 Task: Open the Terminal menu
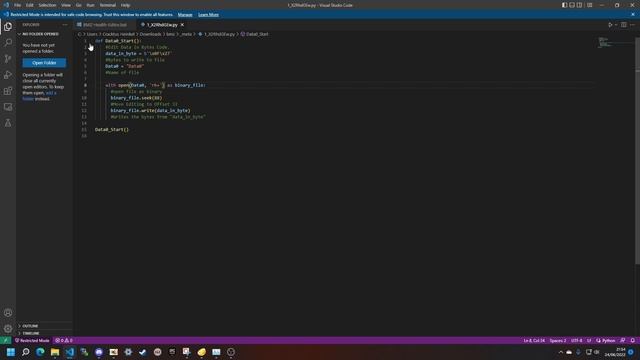point(108,5)
